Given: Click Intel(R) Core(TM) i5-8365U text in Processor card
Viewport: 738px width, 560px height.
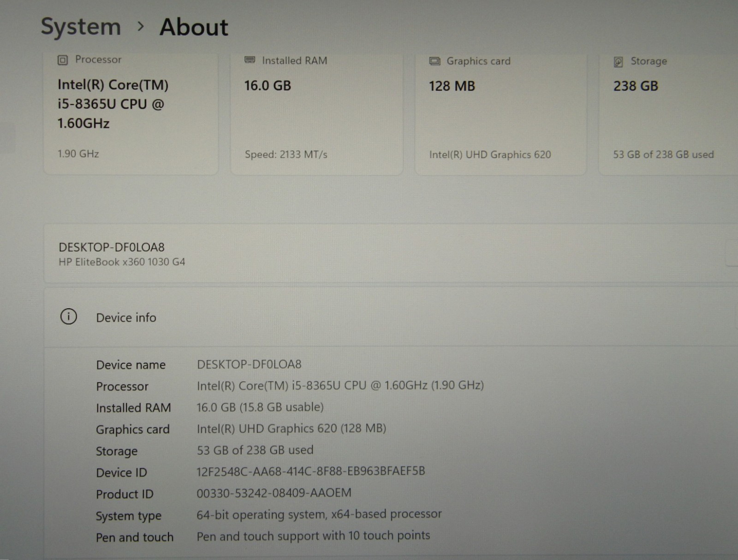Looking at the screenshot, I should click(113, 104).
